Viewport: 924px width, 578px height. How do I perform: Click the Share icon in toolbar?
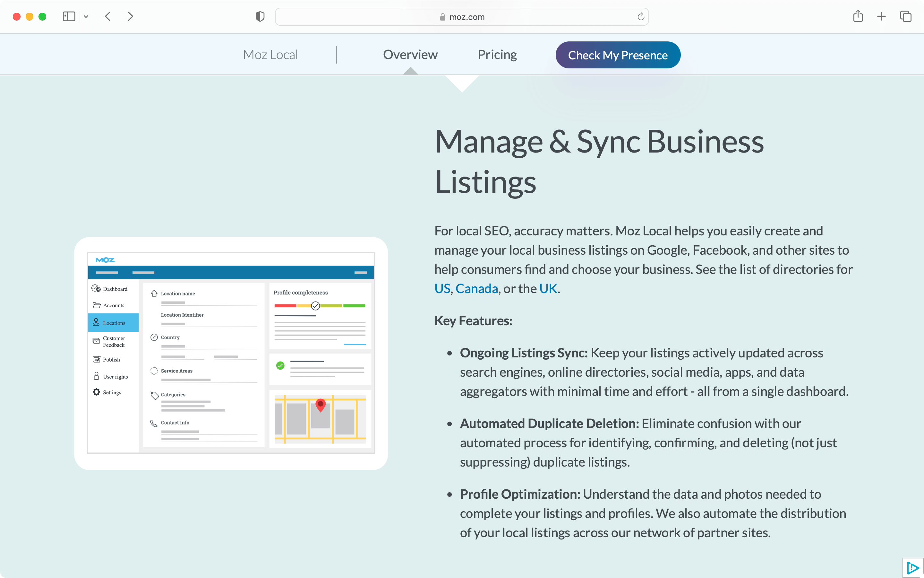(x=858, y=16)
